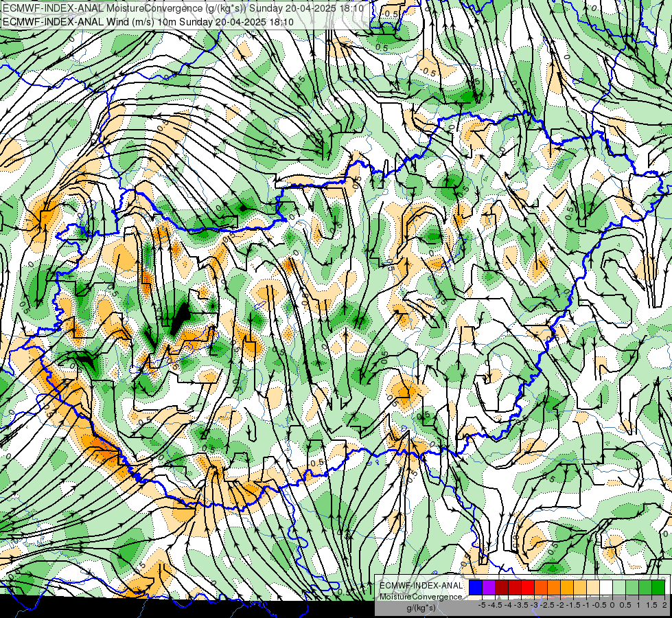Image resolution: width=672 pixels, height=618 pixels.
Task: Click the -2.5 tick label in legend
Action: click(547, 605)
